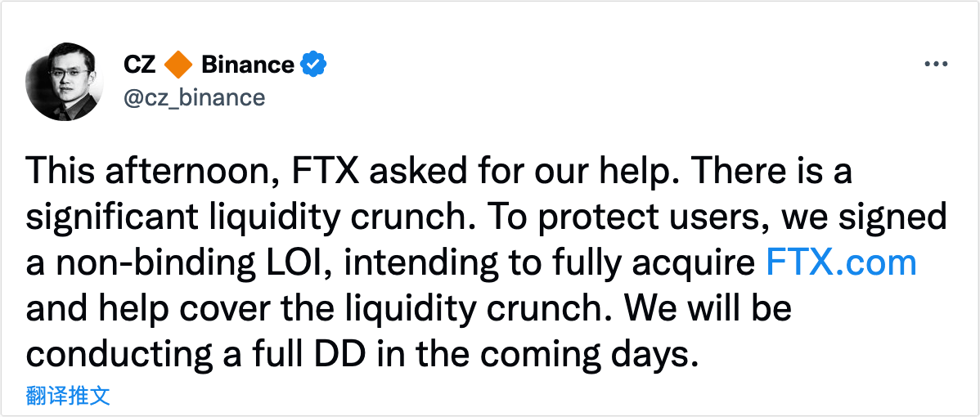Open the three-dot more options menu
The height and width of the screenshot is (417, 980).
(x=935, y=65)
